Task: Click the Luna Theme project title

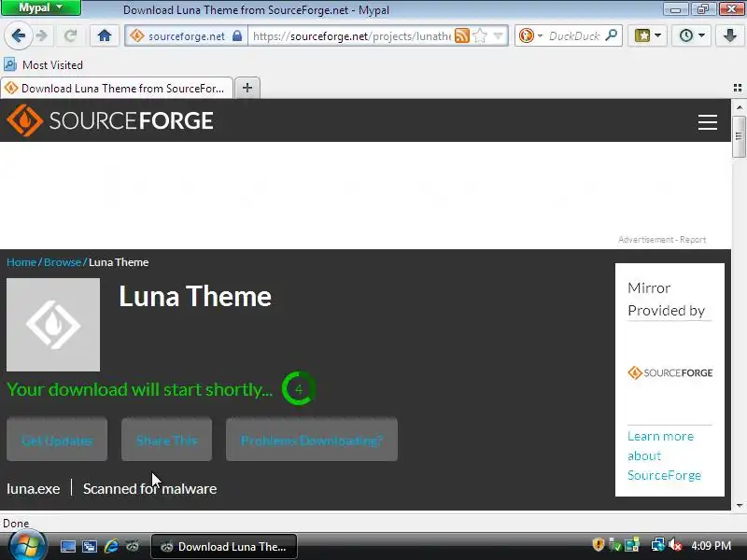Action: (x=195, y=296)
